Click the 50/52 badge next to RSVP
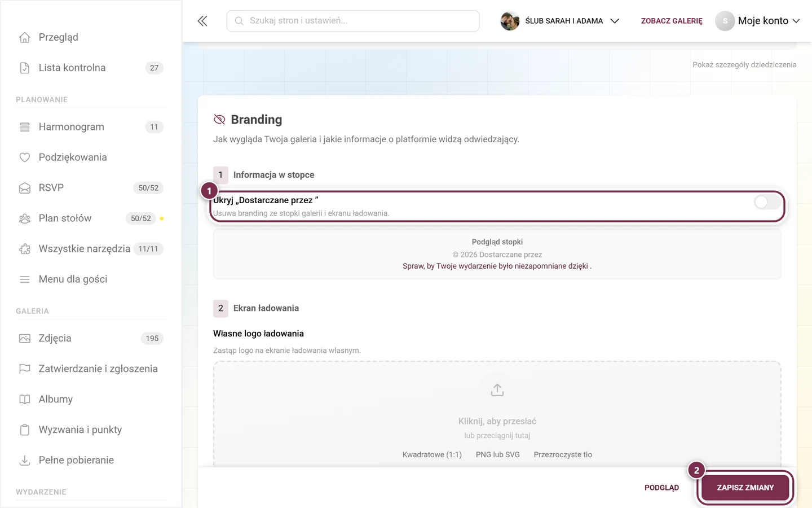812x508 pixels. (148, 188)
